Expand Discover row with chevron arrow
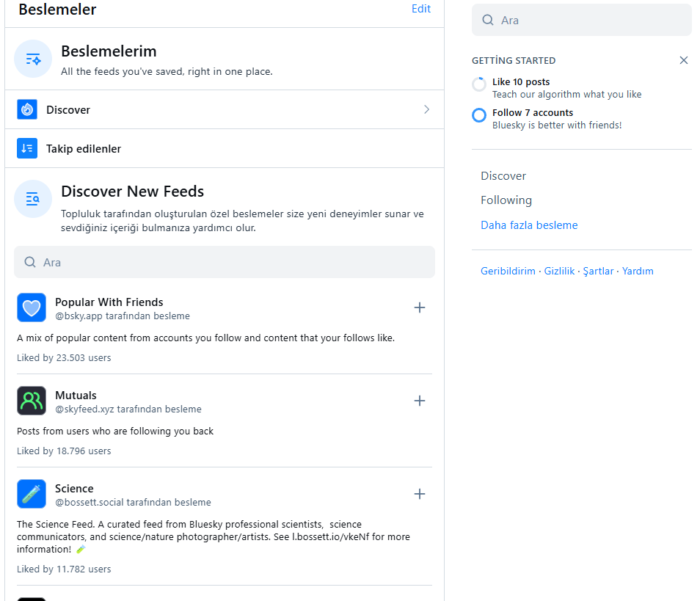 pyautogui.click(x=426, y=109)
